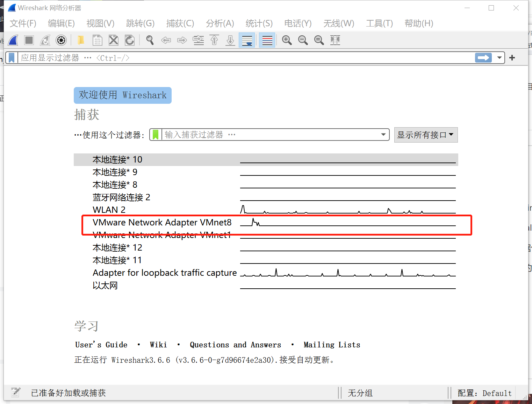The image size is (532, 404).
Task: Click the zoom in magnifier icon
Action: coord(287,41)
